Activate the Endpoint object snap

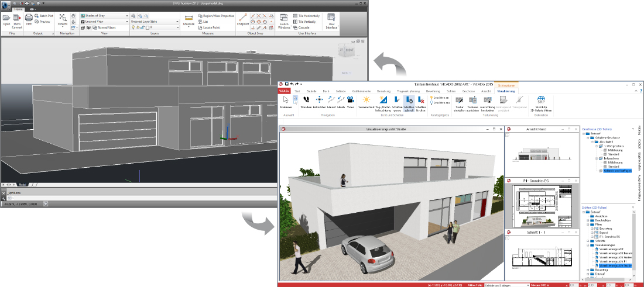243,20
